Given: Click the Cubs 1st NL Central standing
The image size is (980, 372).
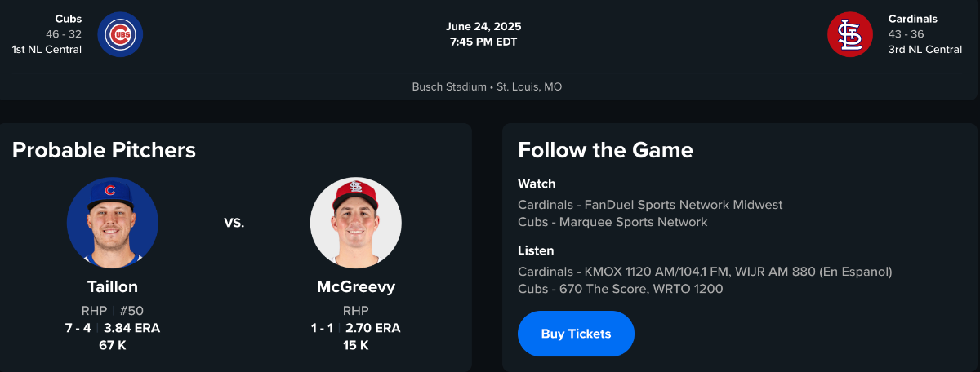Looking at the screenshot, I should click(x=47, y=50).
